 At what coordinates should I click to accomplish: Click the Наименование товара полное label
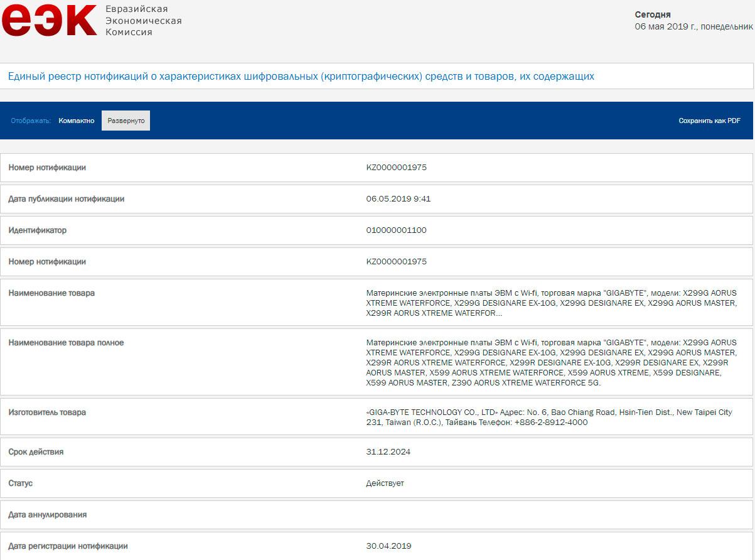click(x=66, y=343)
